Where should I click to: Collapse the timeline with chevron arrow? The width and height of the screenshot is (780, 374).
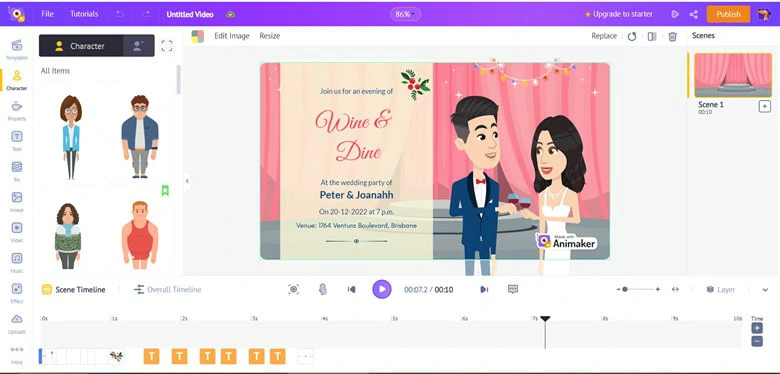point(765,289)
